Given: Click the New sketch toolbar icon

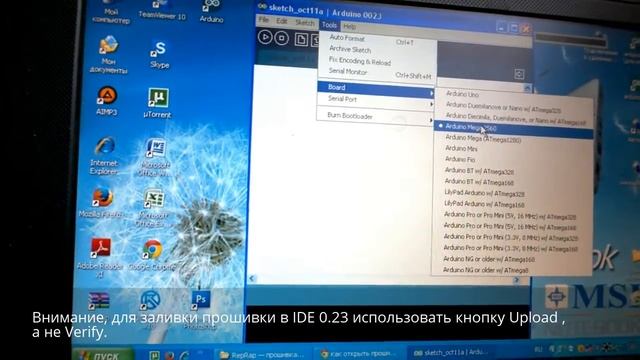Looking at the screenshot, I should point(301,39).
